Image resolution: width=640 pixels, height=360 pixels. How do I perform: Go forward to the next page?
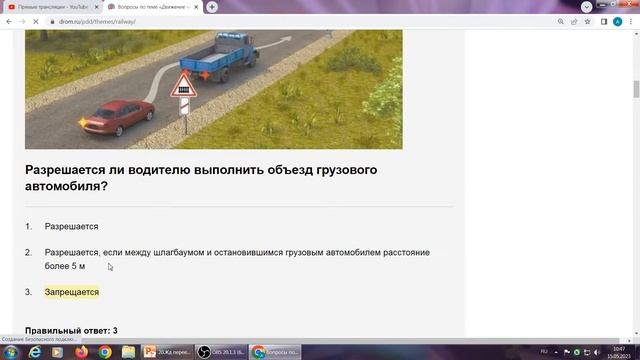(22, 22)
